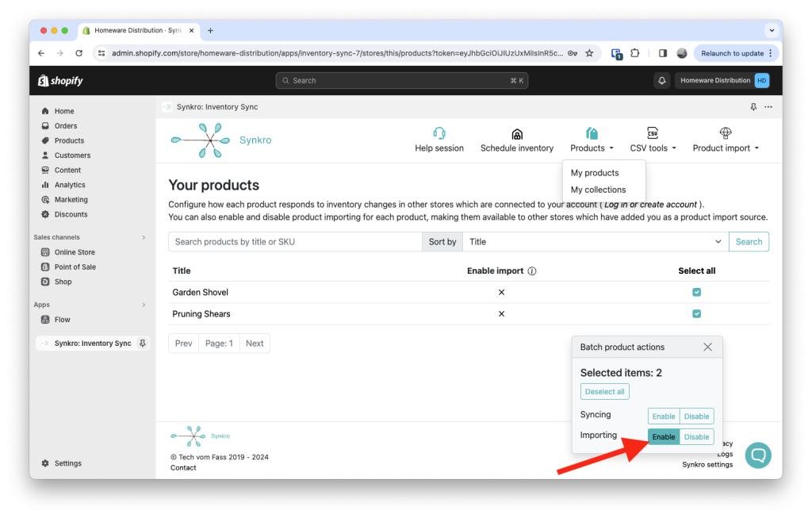Image resolution: width=812 pixels, height=518 pixels.
Task: Open Customers in the Shopify sidebar
Action: coord(72,155)
